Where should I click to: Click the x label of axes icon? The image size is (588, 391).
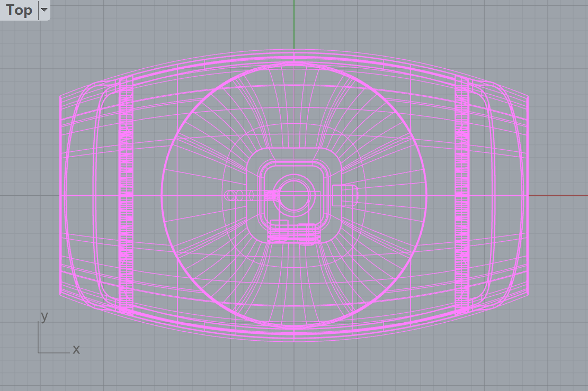coord(76,349)
